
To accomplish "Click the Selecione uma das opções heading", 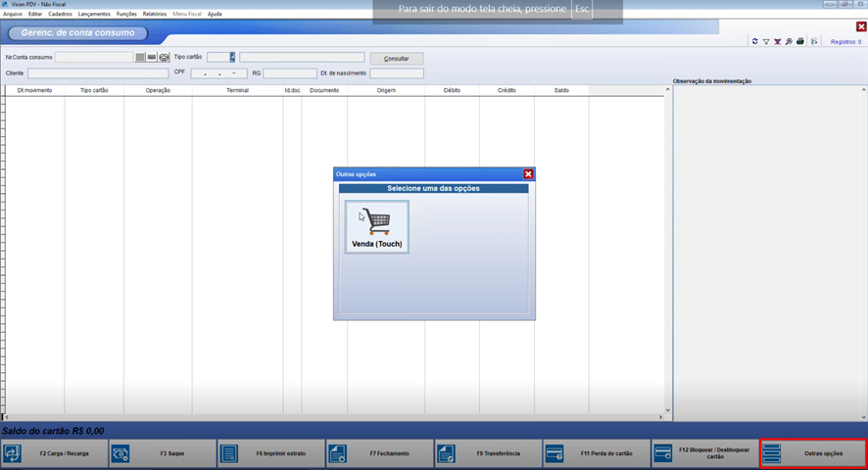I will click(433, 188).
